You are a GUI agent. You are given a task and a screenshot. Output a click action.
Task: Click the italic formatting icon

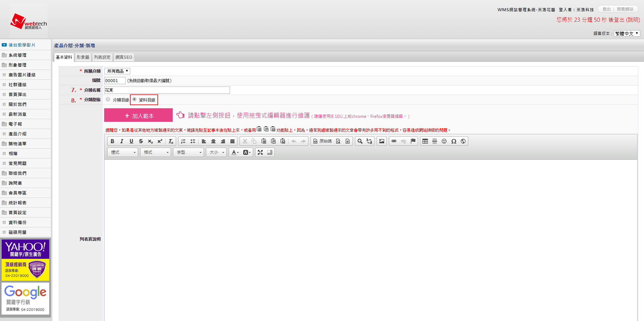pyautogui.click(x=122, y=141)
